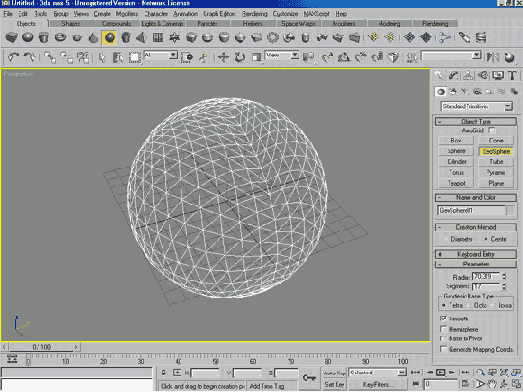Open the Modifiers menu
Screen dimensions: 523x392
tap(127, 14)
